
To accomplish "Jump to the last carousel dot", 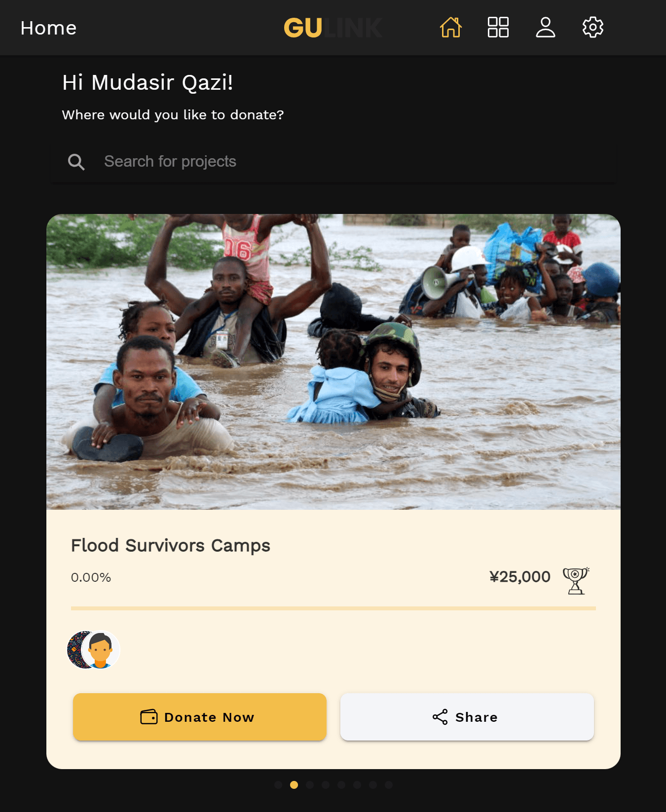I will [x=389, y=785].
